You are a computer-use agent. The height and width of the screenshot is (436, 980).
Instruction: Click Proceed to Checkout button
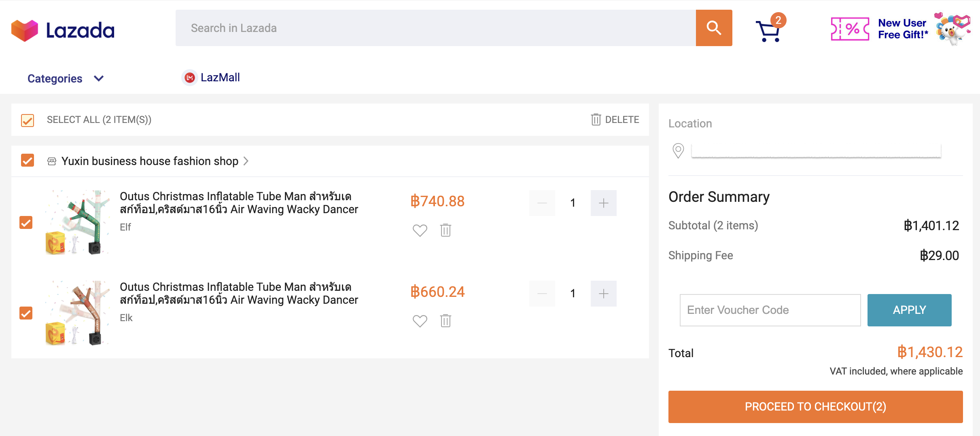click(815, 406)
